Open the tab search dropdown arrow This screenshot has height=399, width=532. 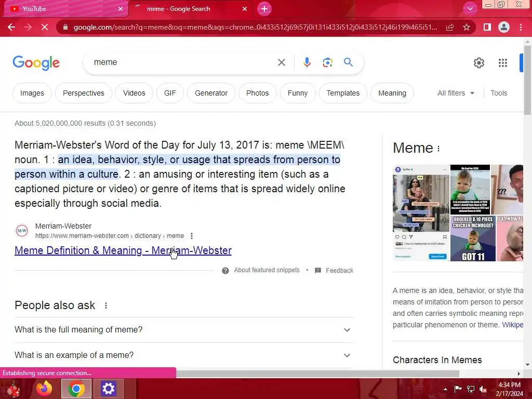tap(470, 9)
